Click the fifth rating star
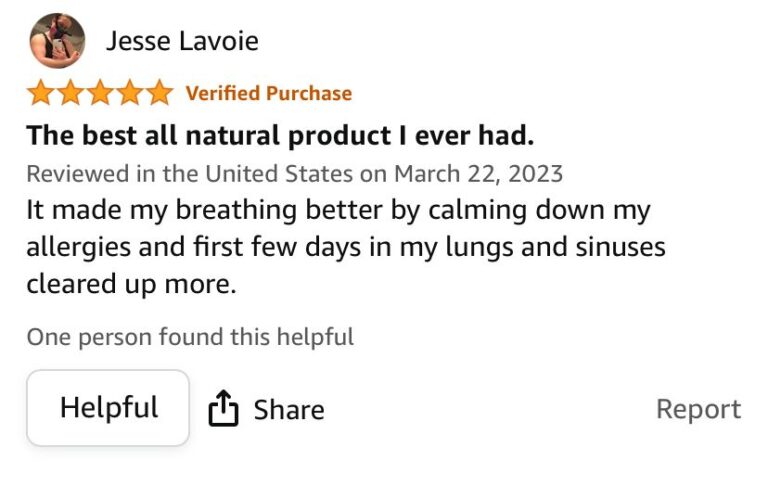This screenshot has width=768, height=498. [159, 93]
